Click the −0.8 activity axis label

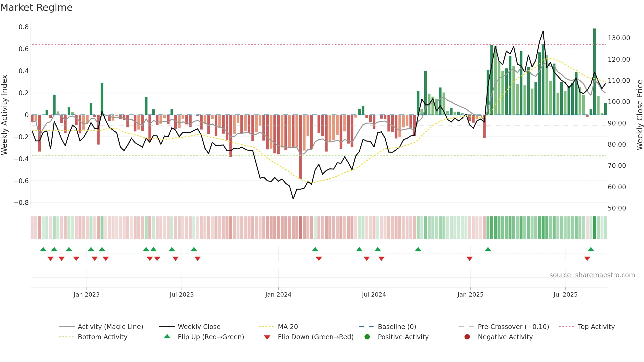coord(21,202)
